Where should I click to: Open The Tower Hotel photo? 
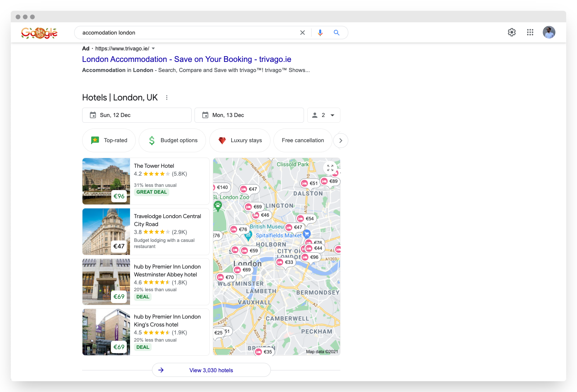click(x=106, y=181)
